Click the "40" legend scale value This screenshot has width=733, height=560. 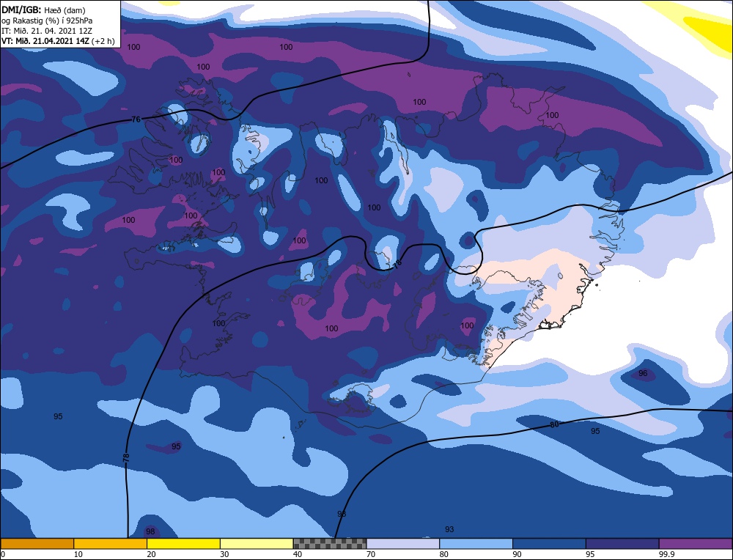click(298, 554)
